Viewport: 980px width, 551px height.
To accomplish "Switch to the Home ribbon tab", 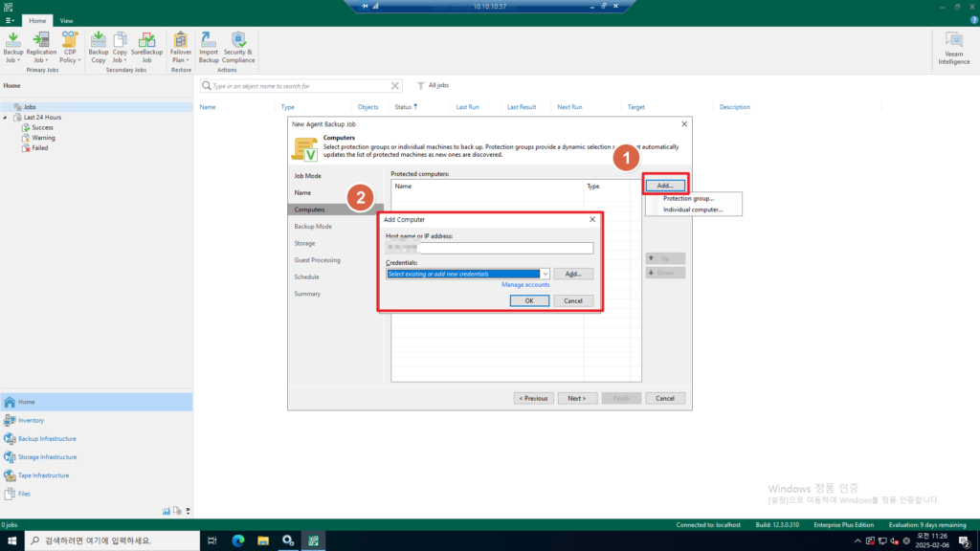I will point(37,21).
